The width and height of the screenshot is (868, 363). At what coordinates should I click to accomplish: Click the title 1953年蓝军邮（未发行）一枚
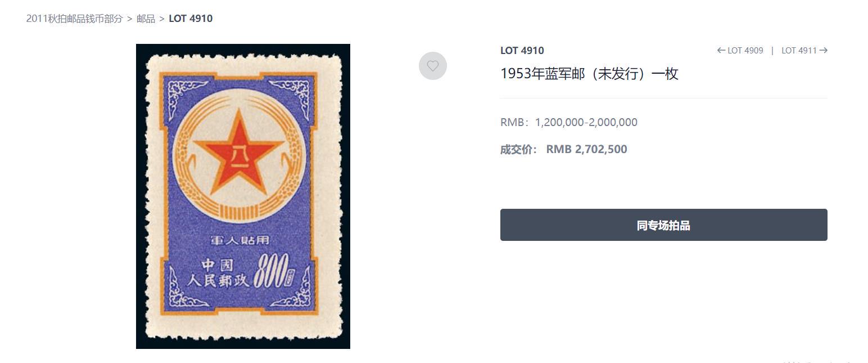[589, 74]
